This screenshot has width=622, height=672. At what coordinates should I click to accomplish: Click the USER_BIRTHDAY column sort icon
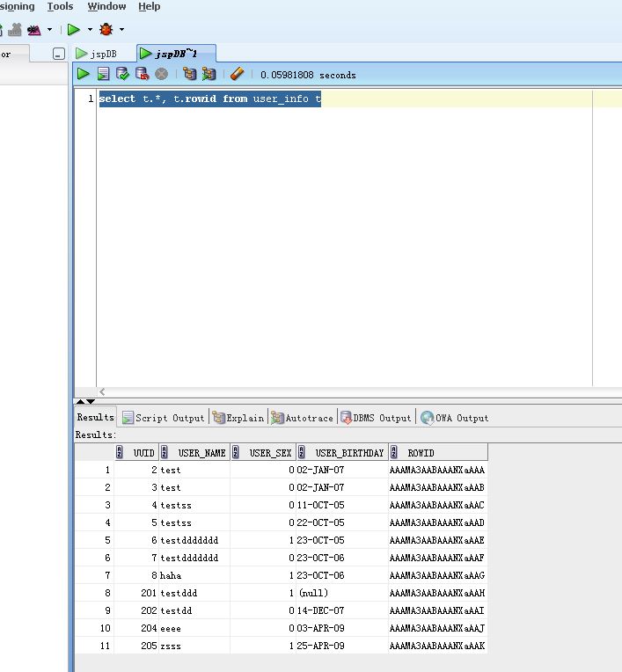coord(302,452)
